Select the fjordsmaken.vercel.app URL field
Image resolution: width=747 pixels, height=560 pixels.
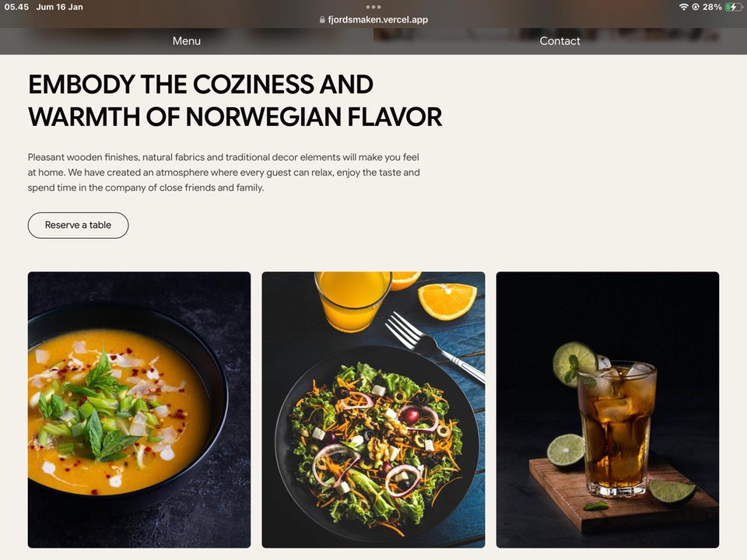[378, 20]
